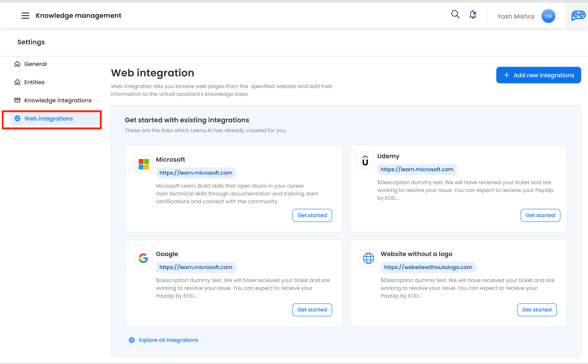Get started with Udemy integration
This screenshot has width=588, height=364.
pyautogui.click(x=540, y=215)
